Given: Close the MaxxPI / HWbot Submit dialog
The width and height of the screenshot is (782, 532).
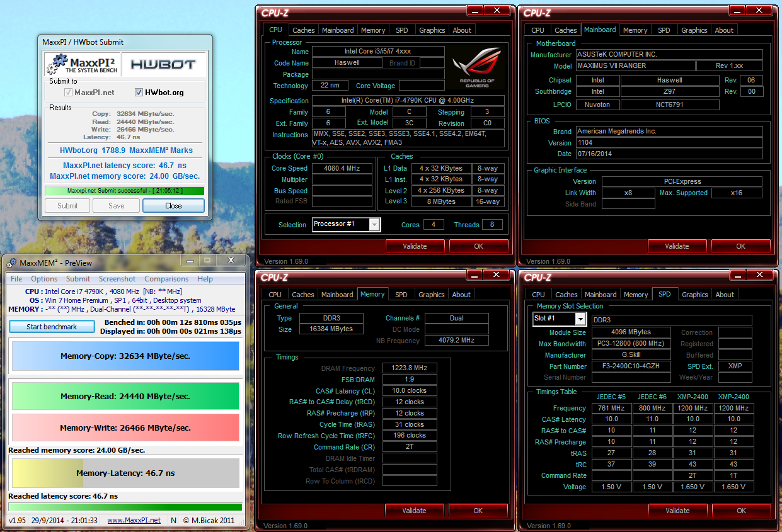Looking at the screenshot, I should coord(173,206).
